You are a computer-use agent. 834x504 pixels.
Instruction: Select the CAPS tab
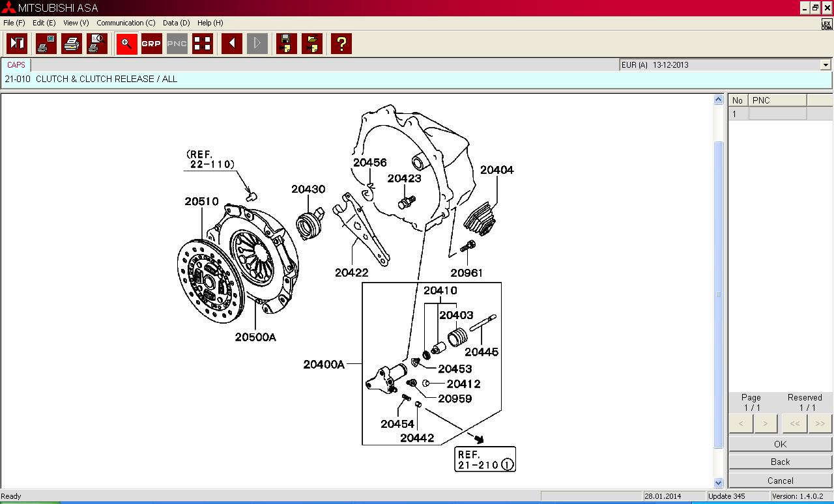[x=16, y=65]
